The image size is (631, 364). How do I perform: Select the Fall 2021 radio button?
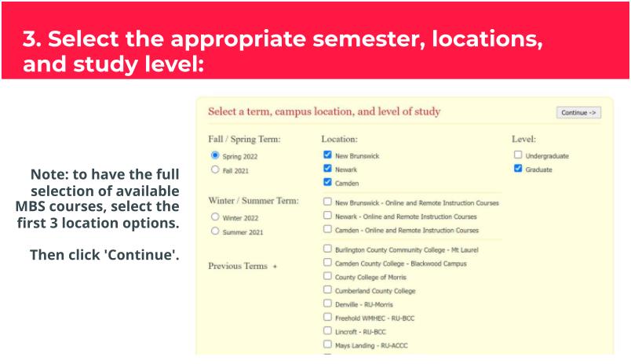215,169
